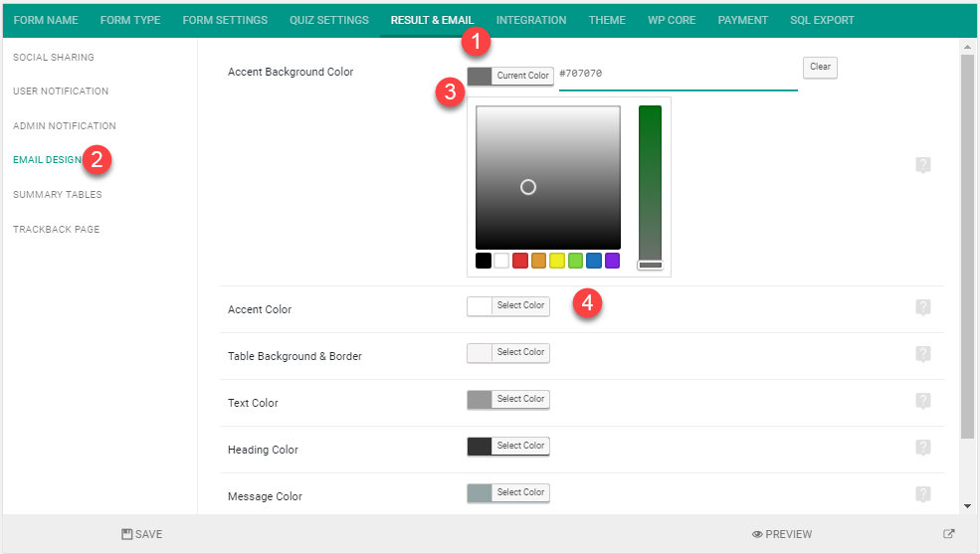
Task: Select color for Message Color
Action: (x=508, y=493)
